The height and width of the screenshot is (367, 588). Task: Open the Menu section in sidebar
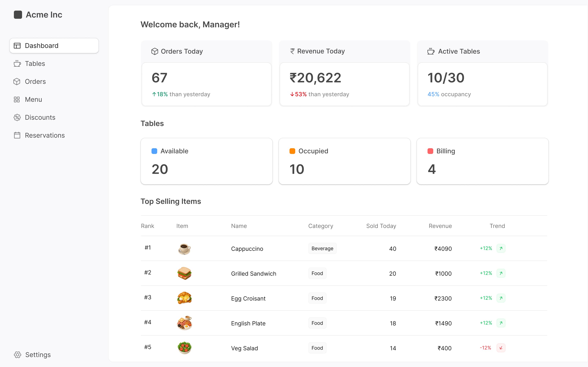click(33, 99)
